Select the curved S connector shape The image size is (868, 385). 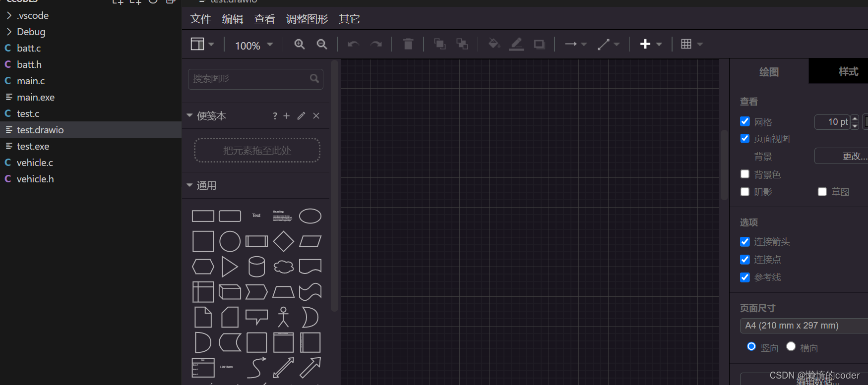[256, 368]
